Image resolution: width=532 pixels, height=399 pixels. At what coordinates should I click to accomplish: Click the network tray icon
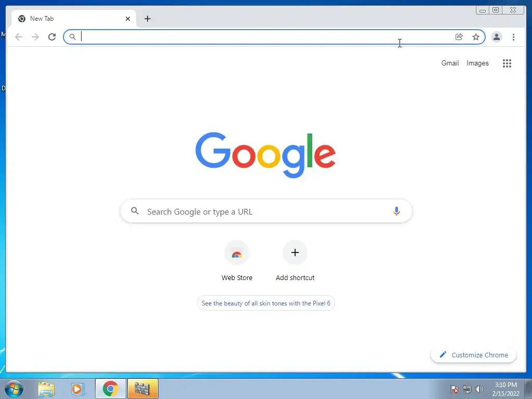coord(467,389)
